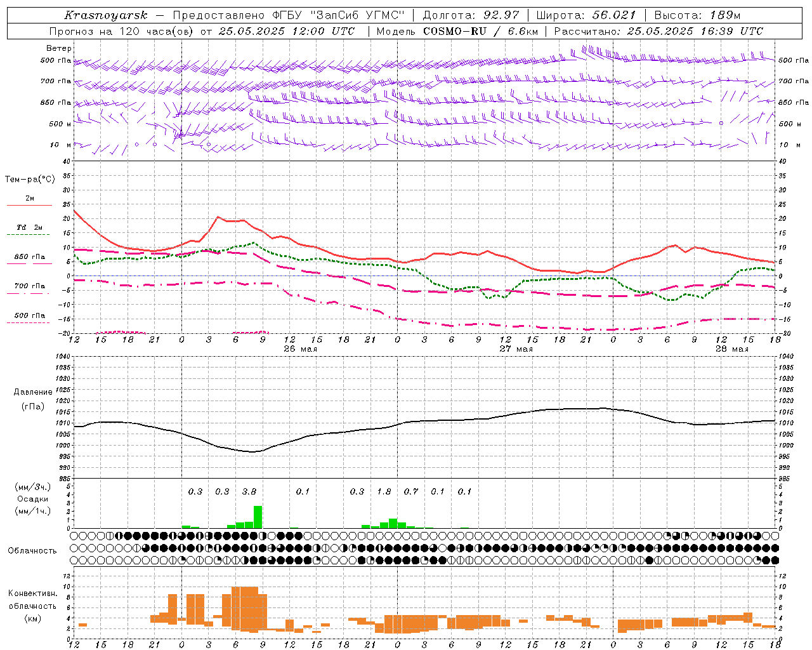Click the 0.7 precipitation total value
812x650 pixels.
[x=411, y=492]
